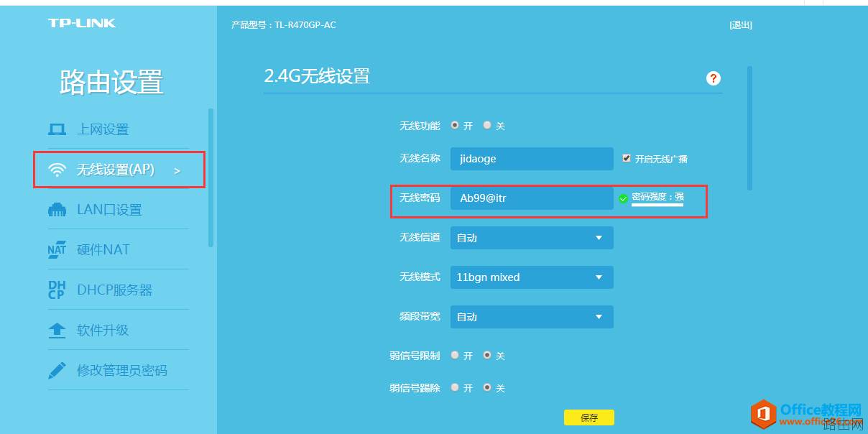Image resolution: width=868 pixels, height=434 pixels.
Task: Click the NAT icon beside 硬件NAT
Action: (57, 250)
